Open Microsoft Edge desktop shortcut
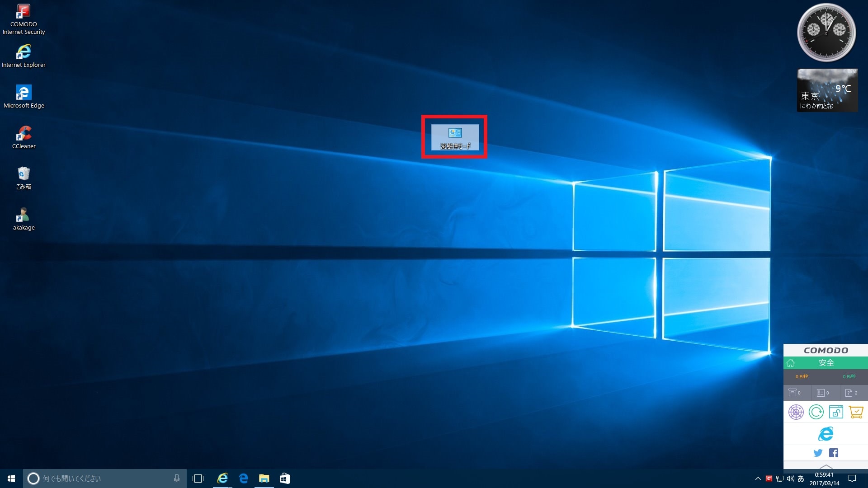Viewport: 868px width, 488px height. (x=24, y=97)
